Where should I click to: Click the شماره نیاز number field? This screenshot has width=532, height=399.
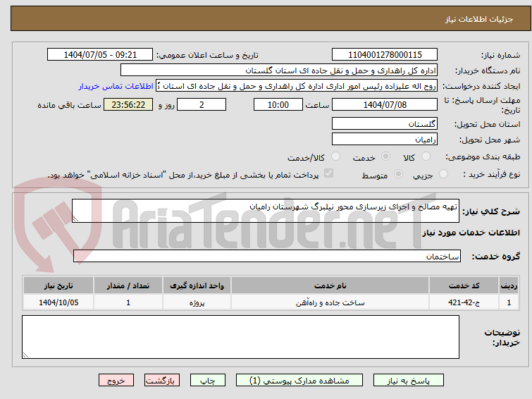coord(385,55)
